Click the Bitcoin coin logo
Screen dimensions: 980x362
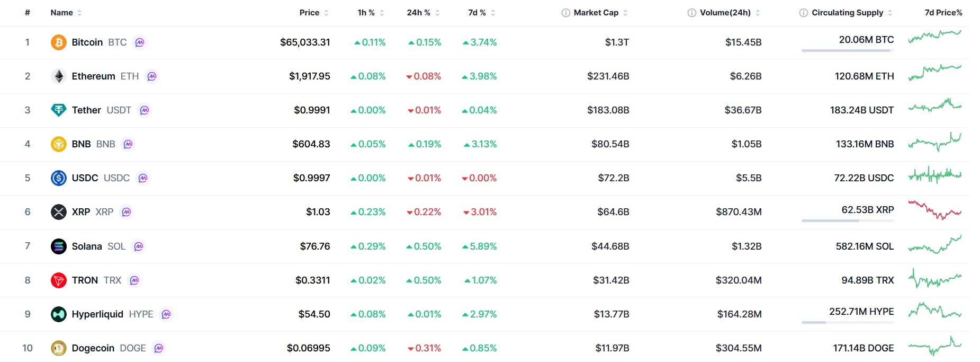coord(58,42)
